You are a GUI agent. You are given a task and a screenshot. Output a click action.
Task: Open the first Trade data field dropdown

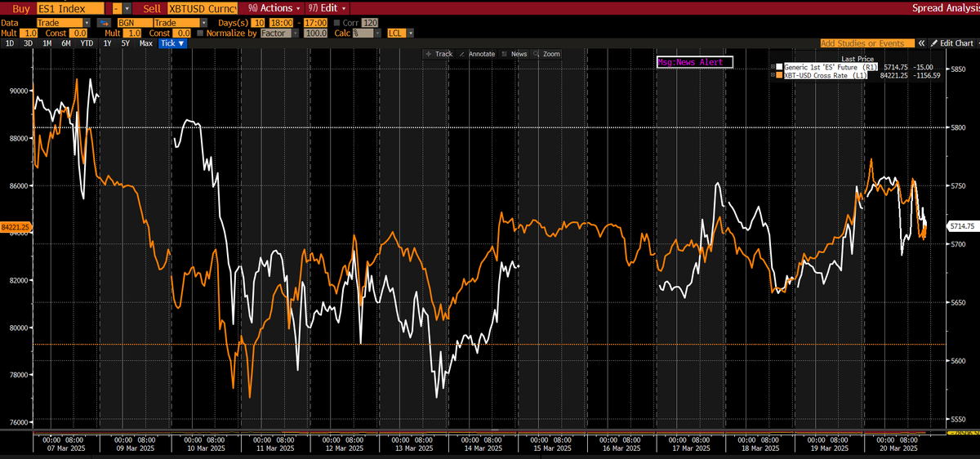pyautogui.click(x=87, y=23)
